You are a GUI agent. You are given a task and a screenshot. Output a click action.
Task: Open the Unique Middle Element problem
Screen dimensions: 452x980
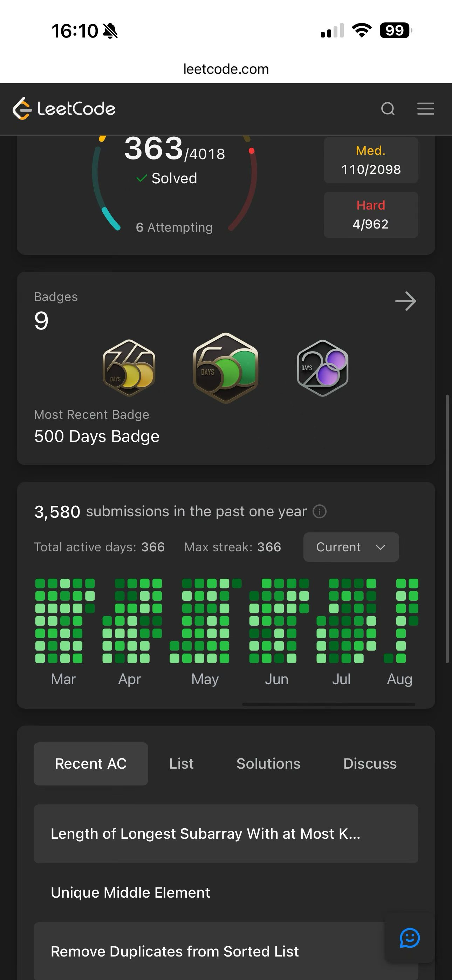[226, 892]
